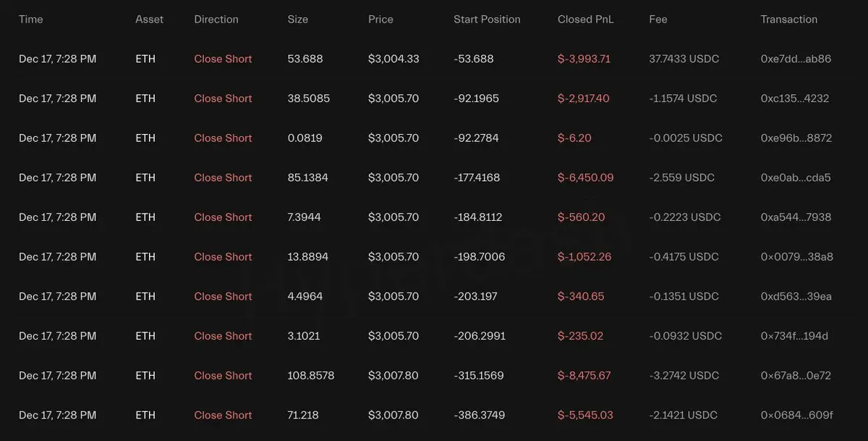View transaction ending in 609f
The width and height of the screenshot is (868, 441).
[x=796, y=415]
